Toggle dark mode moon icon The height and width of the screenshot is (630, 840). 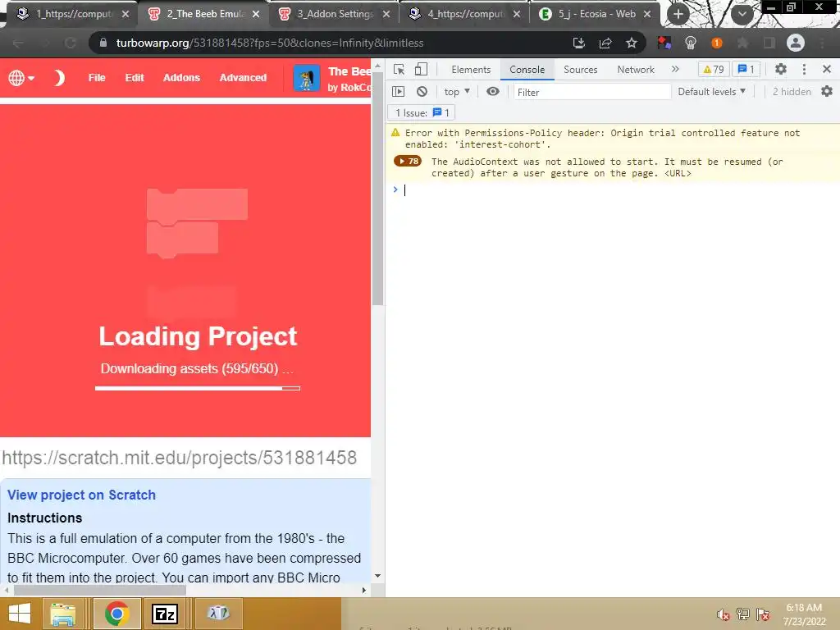click(58, 78)
